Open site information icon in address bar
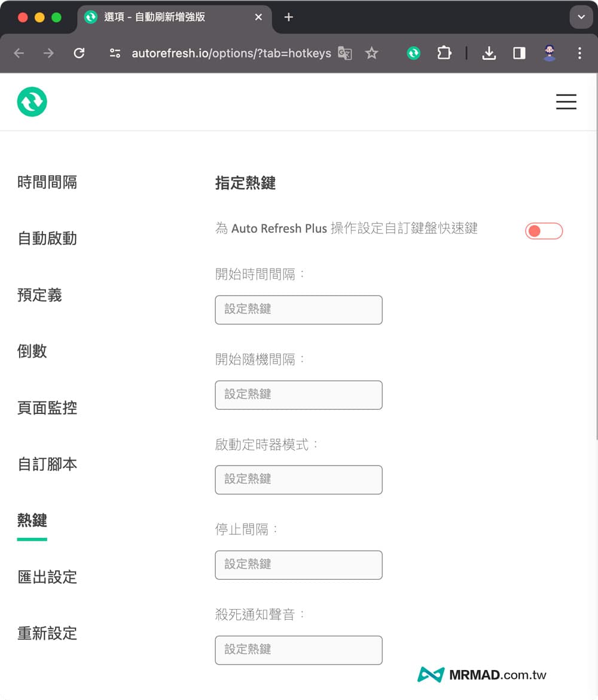 click(115, 54)
